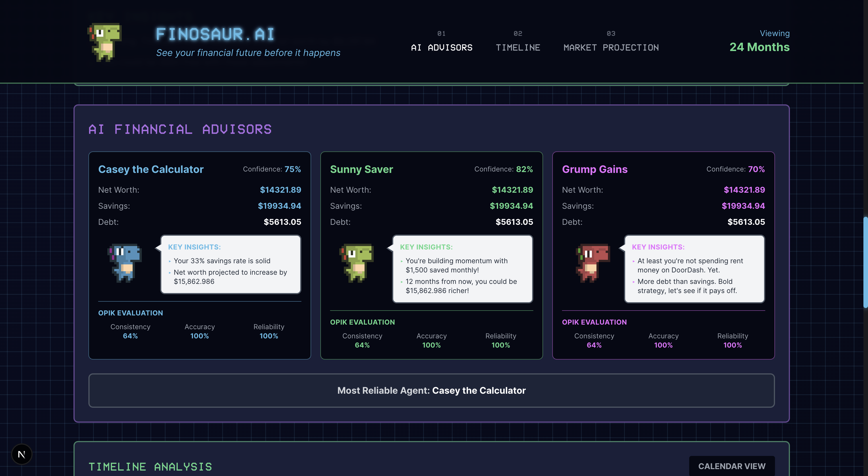This screenshot has height=476, width=868.
Task: Click the Grump Gains card heading
Action: point(594,169)
